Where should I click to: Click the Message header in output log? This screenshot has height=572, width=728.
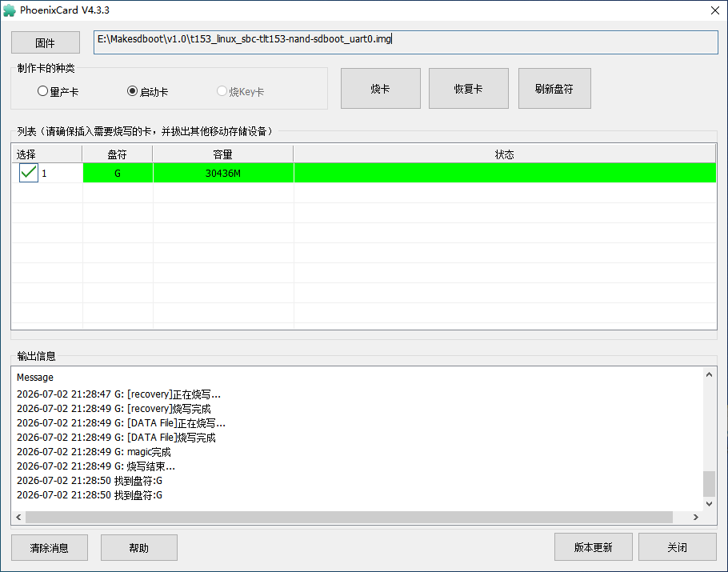[35, 378]
